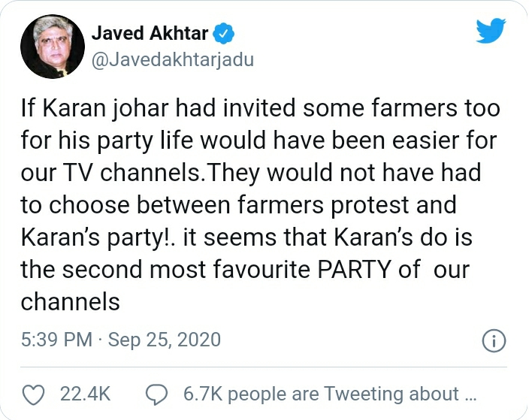The height and width of the screenshot is (420, 529).
Task: Open the Twitter info circle icon
Action: click(x=494, y=341)
